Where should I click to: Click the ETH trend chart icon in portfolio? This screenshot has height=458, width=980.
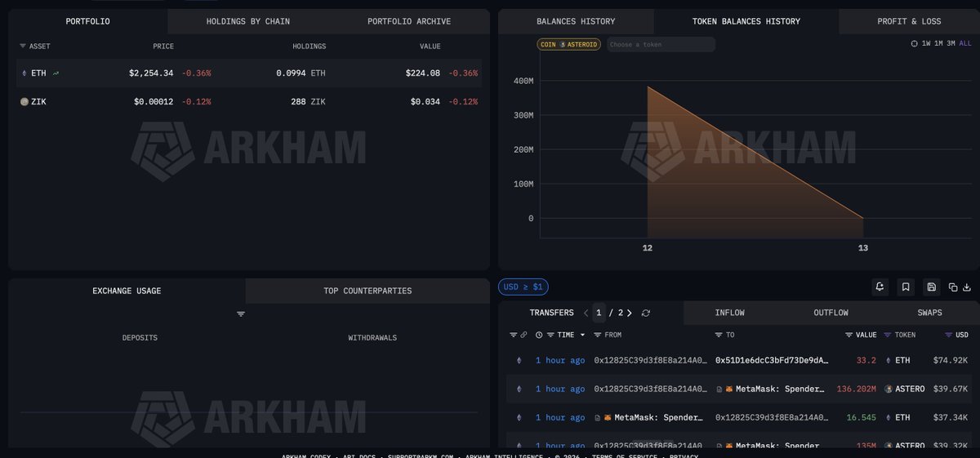[x=56, y=73]
